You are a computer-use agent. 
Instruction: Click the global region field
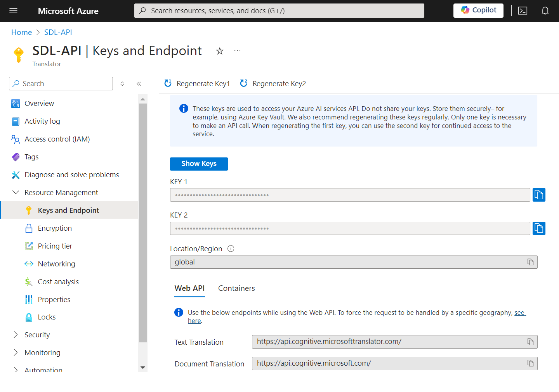354,262
